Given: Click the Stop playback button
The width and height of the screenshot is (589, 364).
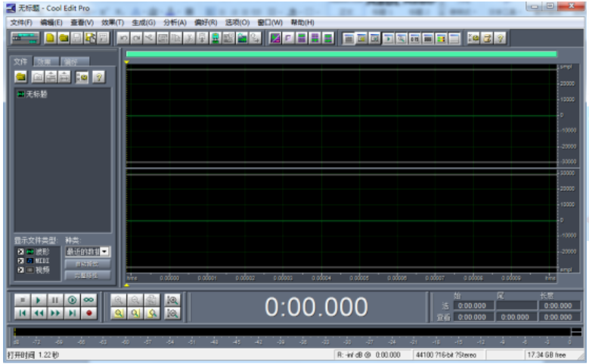Looking at the screenshot, I should pos(23,300).
